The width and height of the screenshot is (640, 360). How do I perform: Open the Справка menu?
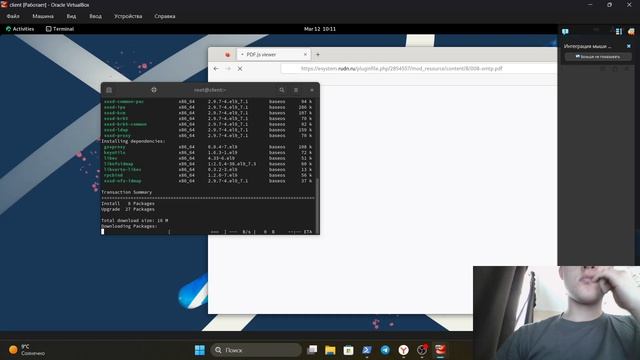click(x=165, y=16)
